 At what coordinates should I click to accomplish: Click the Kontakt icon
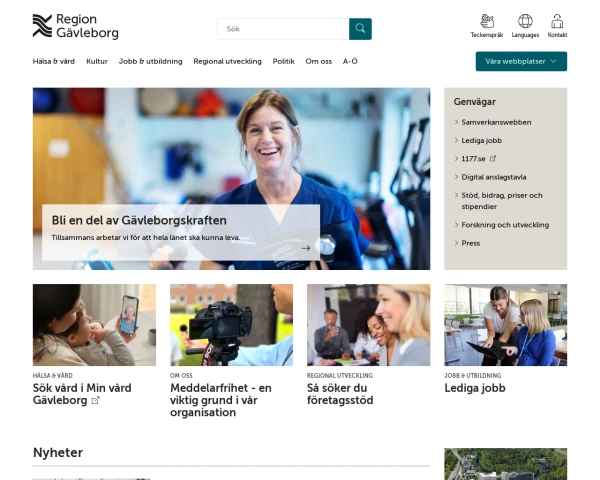557,21
